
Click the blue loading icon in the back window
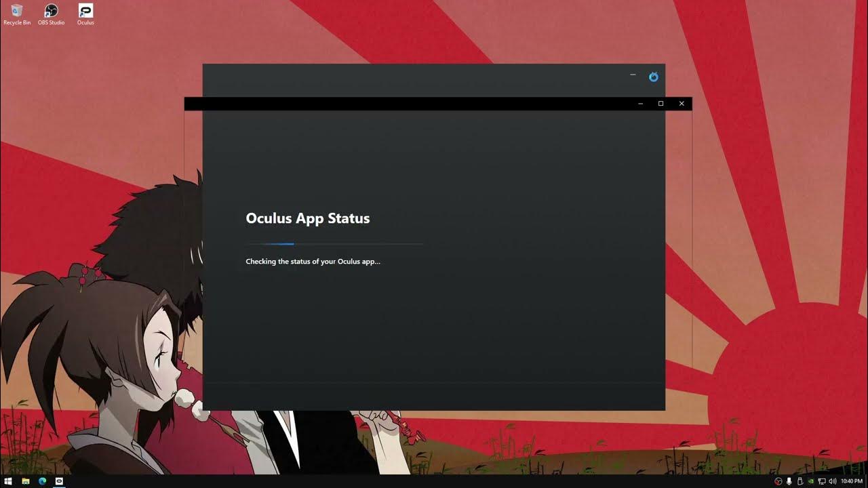pyautogui.click(x=654, y=77)
